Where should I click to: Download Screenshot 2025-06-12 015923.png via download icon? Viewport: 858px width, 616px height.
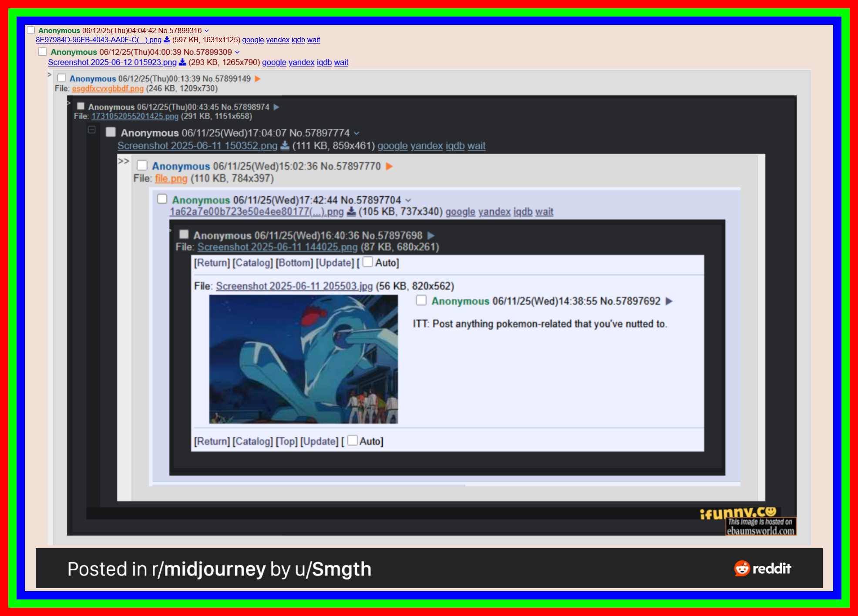[x=182, y=62]
